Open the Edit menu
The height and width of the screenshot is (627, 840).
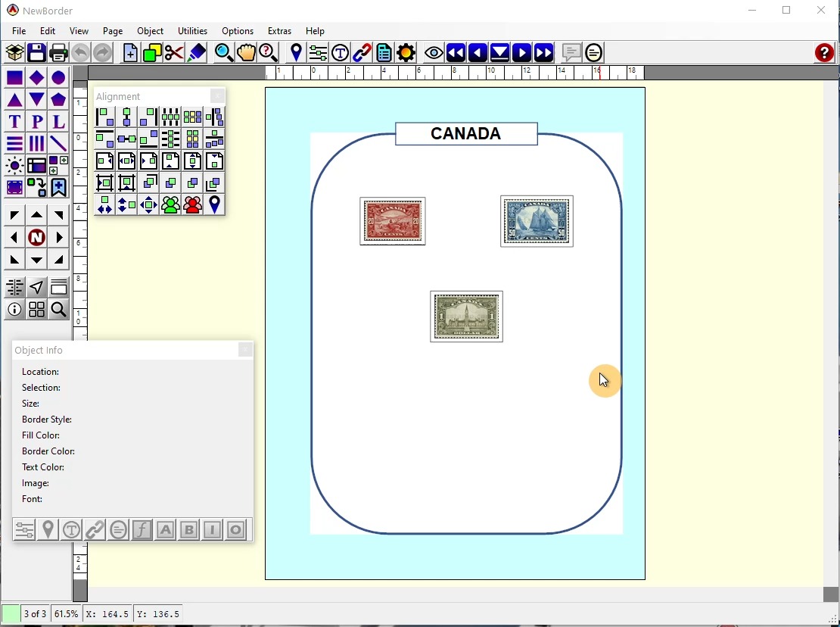point(48,31)
